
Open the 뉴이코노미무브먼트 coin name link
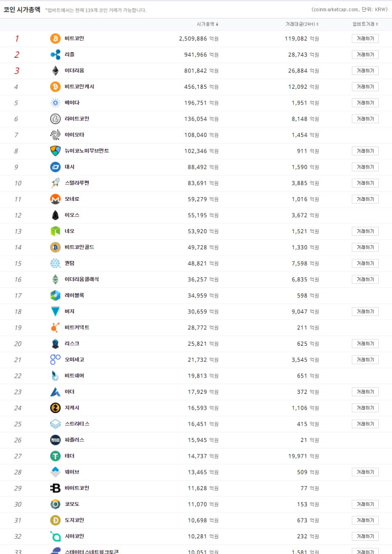pos(87,151)
